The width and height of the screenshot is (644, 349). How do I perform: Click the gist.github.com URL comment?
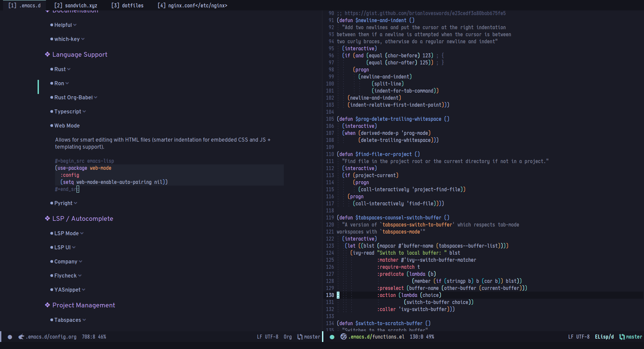coord(425,13)
